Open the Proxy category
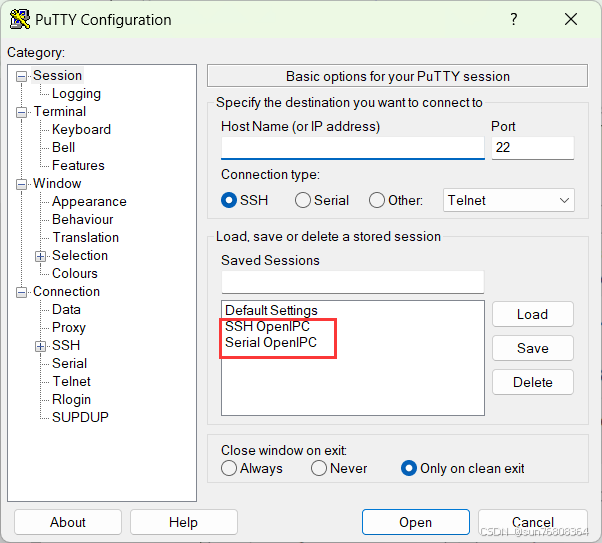This screenshot has height=543, width=602. pyautogui.click(x=69, y=328)
